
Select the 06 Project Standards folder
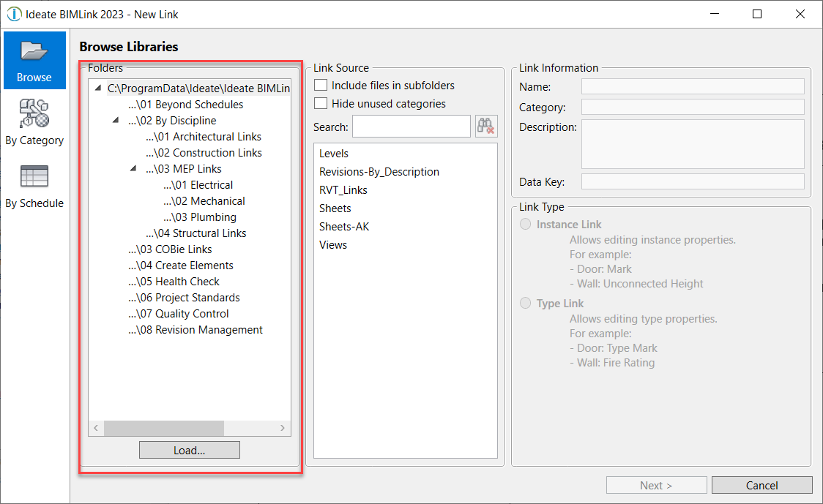[x=185, y=298]
